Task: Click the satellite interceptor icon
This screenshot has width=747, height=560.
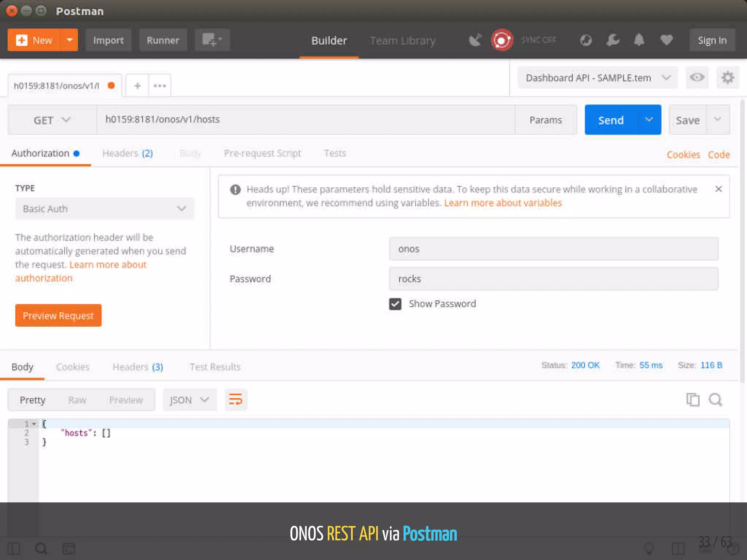Action: 475,40
